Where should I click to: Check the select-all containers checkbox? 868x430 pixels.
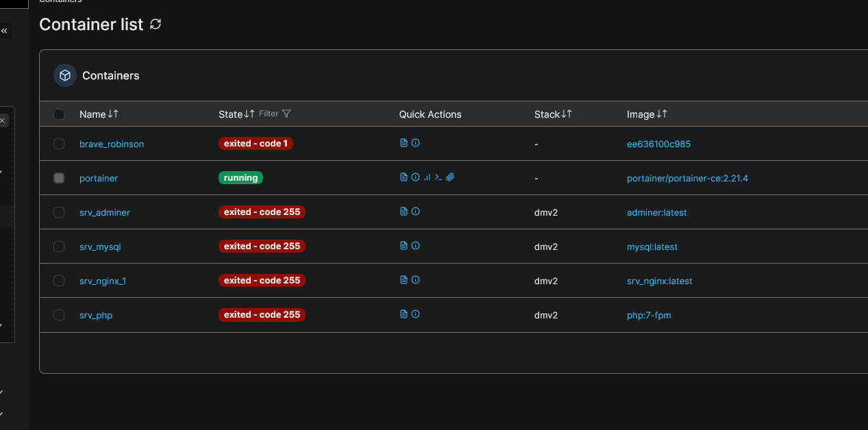point(59,114)
